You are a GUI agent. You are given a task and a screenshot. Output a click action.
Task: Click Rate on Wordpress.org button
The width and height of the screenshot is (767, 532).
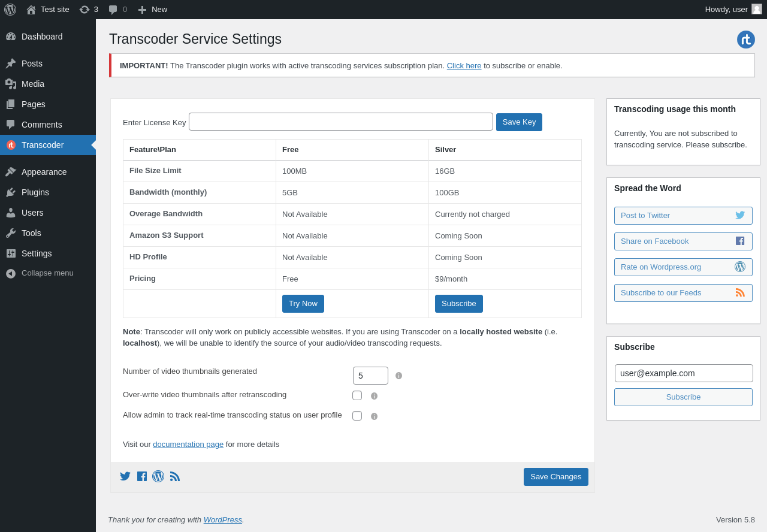coord(683,267)
